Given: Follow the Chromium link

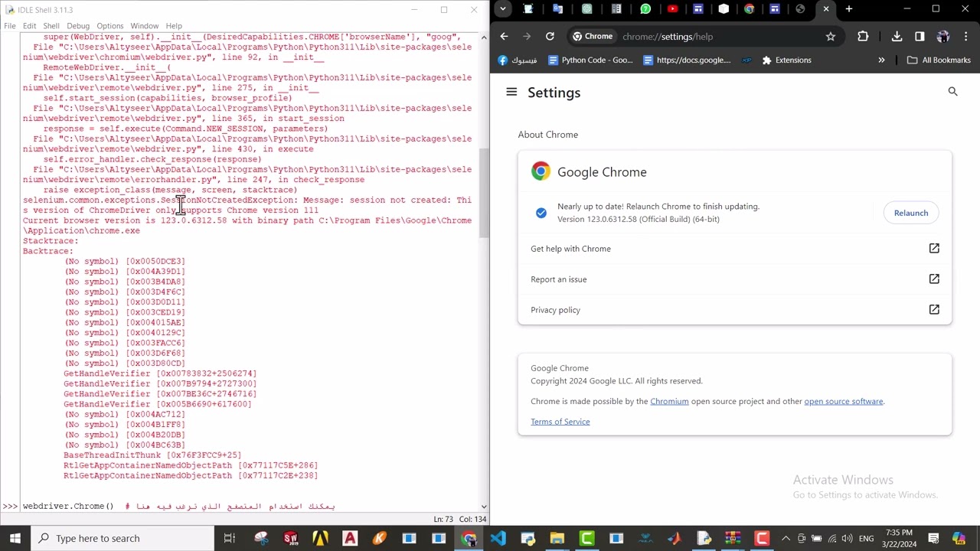Looking at the screenshot, I should pyautogui.click(x=669, y=401).
